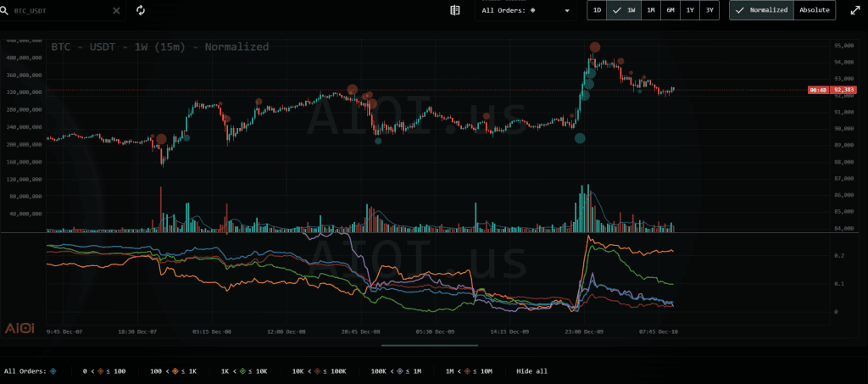Switch to 6M timeframe
This screenshot has width=868, height=384.
tap(670, 10)
